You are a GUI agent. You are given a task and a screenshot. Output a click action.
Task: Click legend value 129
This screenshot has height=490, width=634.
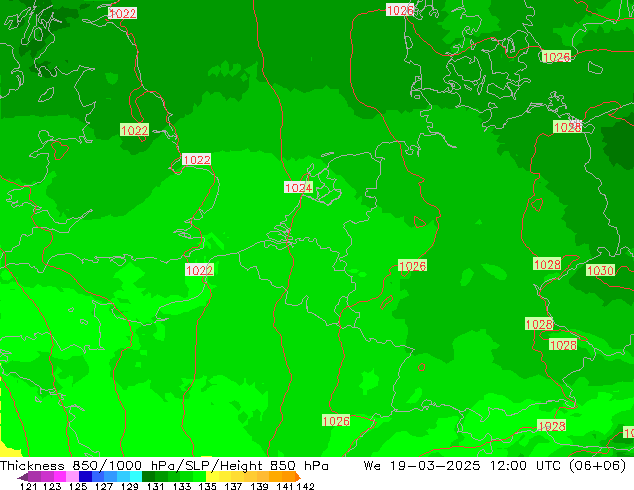click(129, 486)
